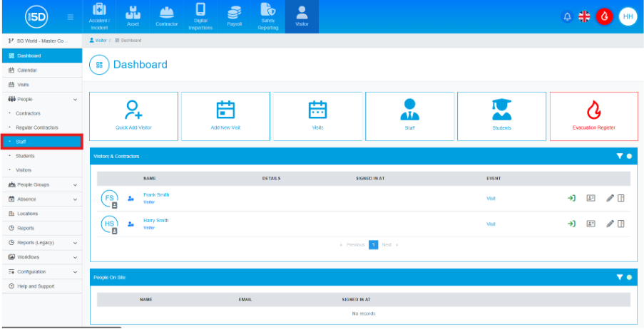
Task: Filter the People On Site panel
Action: point(620,277)
